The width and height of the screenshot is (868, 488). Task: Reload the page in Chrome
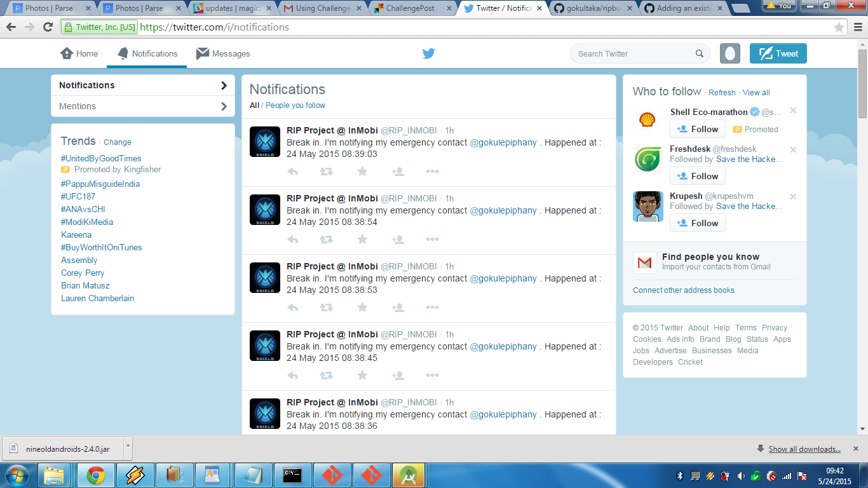tap(48, 27)
